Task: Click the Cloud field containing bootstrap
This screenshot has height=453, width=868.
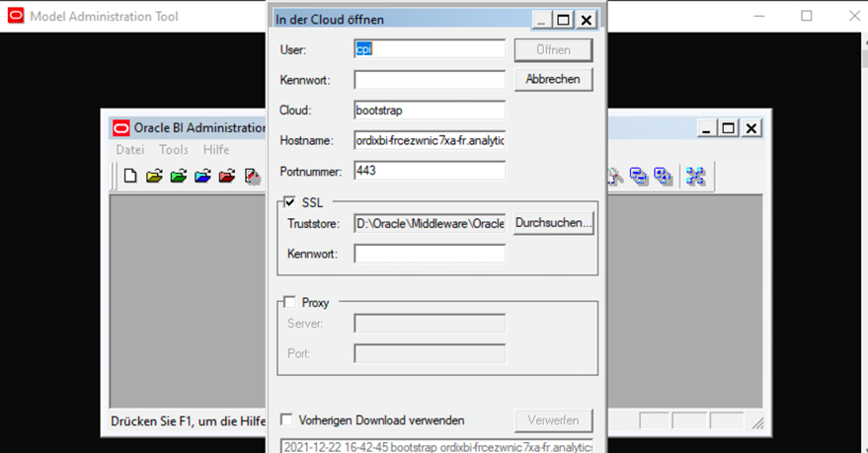Action: point(430,111)
